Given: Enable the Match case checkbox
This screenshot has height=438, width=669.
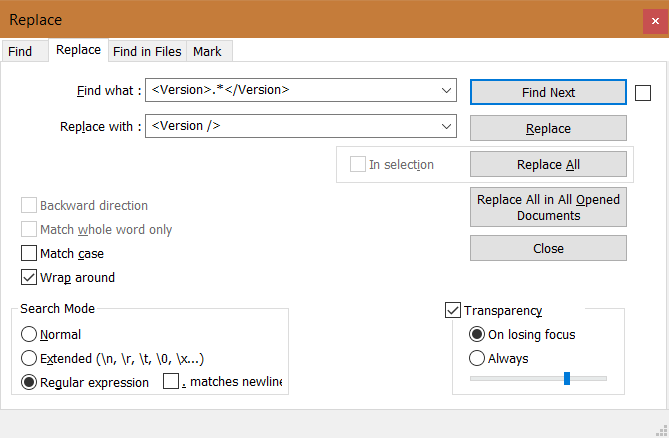Looking at the screenshot, I should (29, 253).
